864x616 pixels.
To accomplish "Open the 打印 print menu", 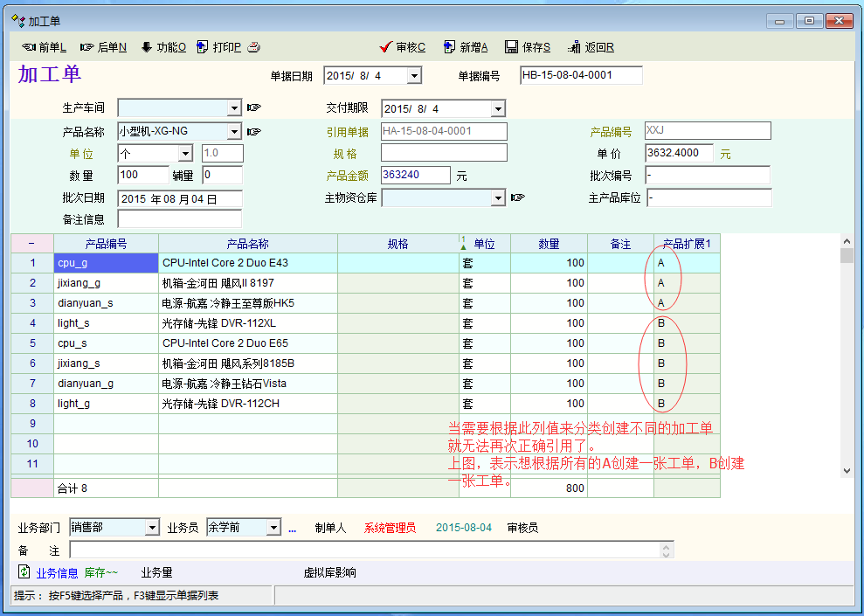I will pyautogui.click(x=218, y=47).
